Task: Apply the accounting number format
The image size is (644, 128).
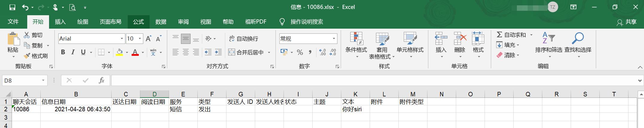Action: (284, 52)
